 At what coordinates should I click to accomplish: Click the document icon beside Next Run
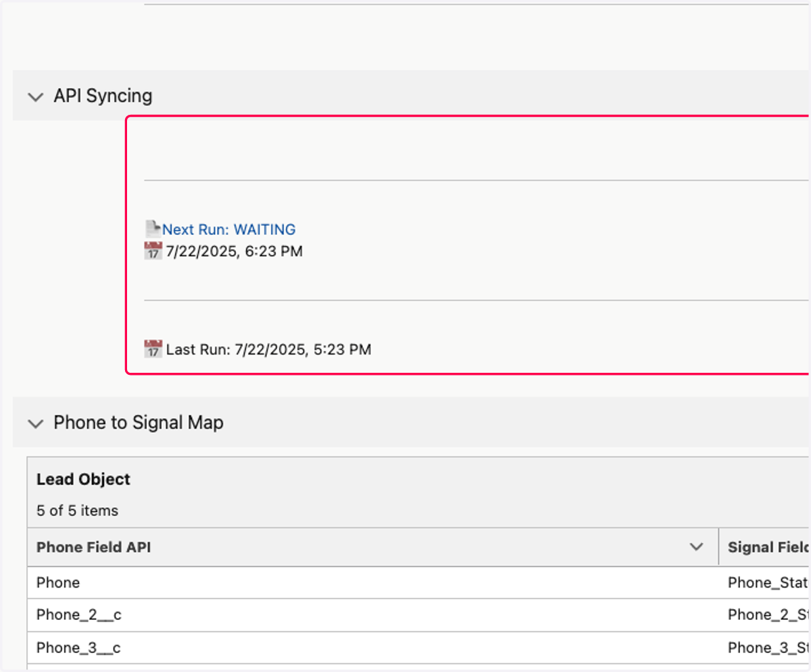[153, 228]
